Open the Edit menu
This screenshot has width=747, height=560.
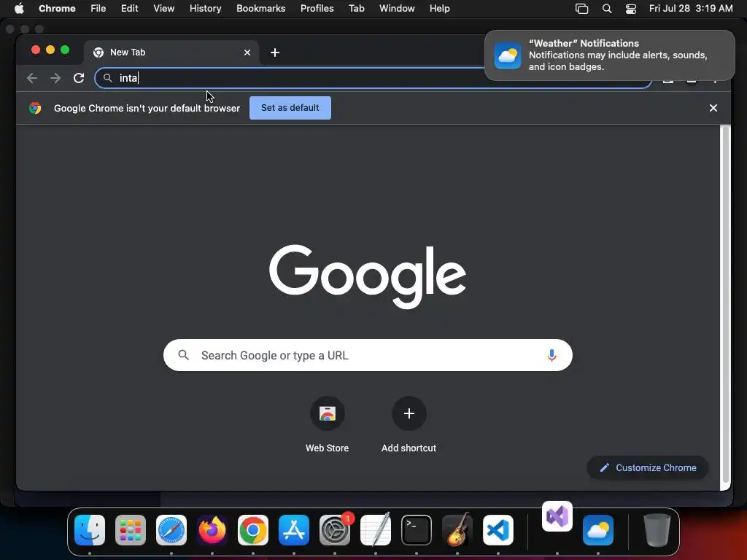coord(130,9)
